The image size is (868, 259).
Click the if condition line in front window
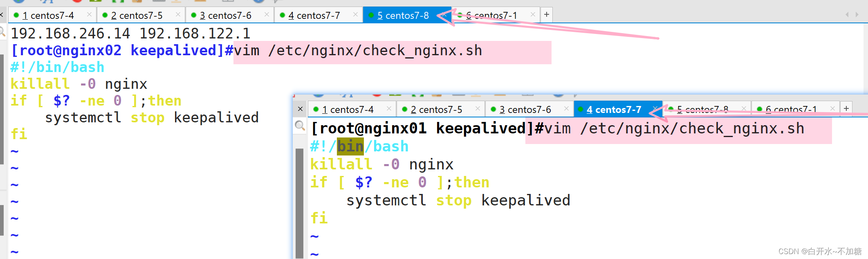(400, 182)
